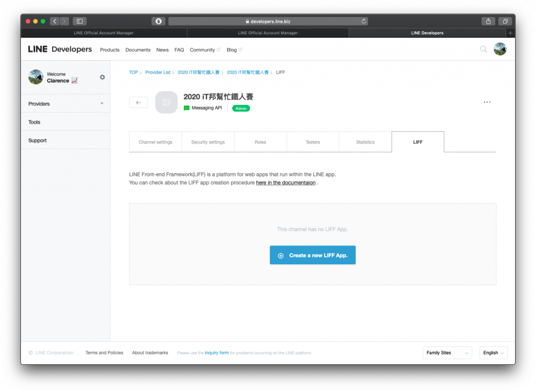Open About trademarks footer link
536x392 pixels.
[x=150, y=353]
